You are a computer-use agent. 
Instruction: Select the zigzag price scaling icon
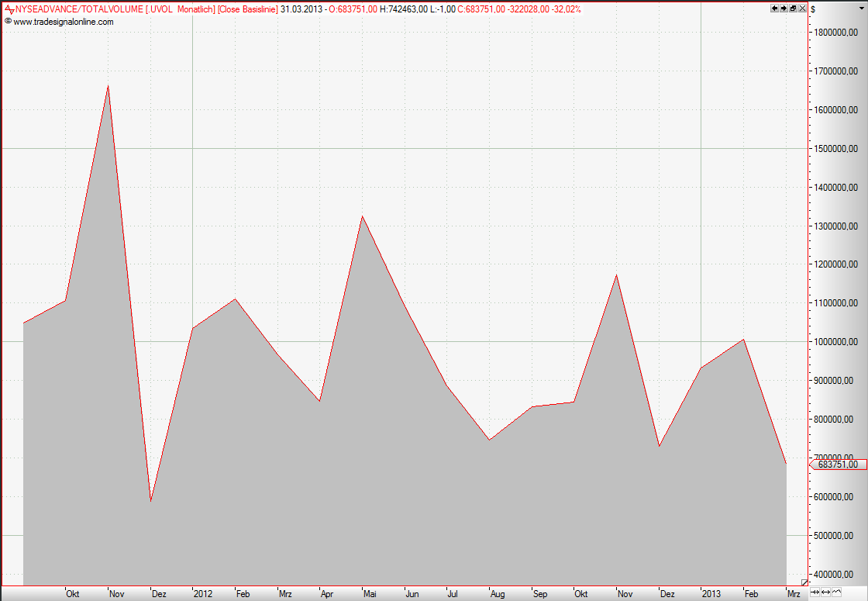tap(837, 592)
